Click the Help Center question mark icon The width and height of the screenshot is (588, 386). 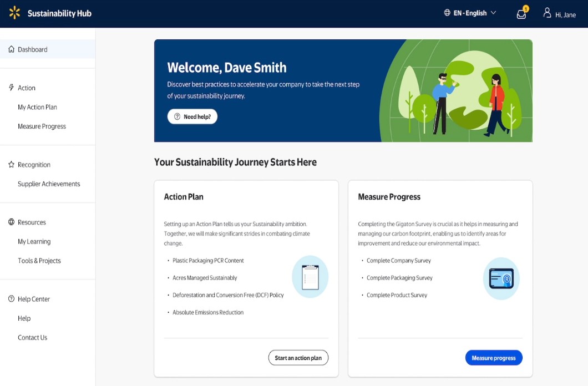pyautogui.click(x=11, y=299)
